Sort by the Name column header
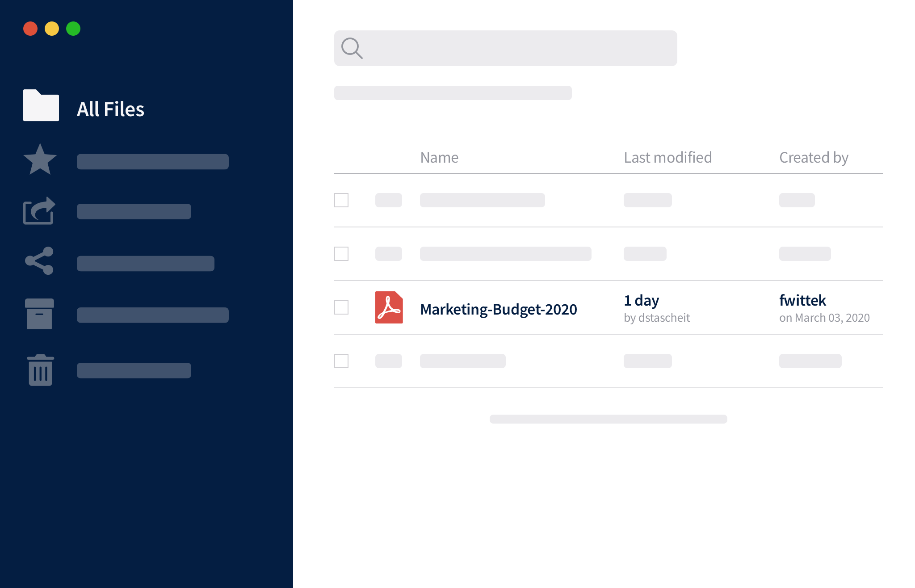Screen dimensions: 915x588 [439, 157]
